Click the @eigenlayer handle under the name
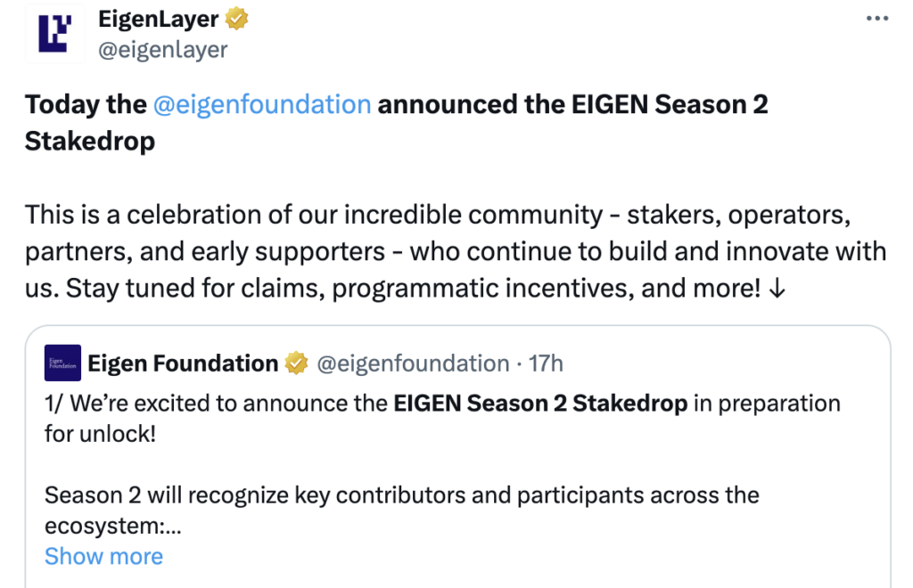 pos(162,50)
